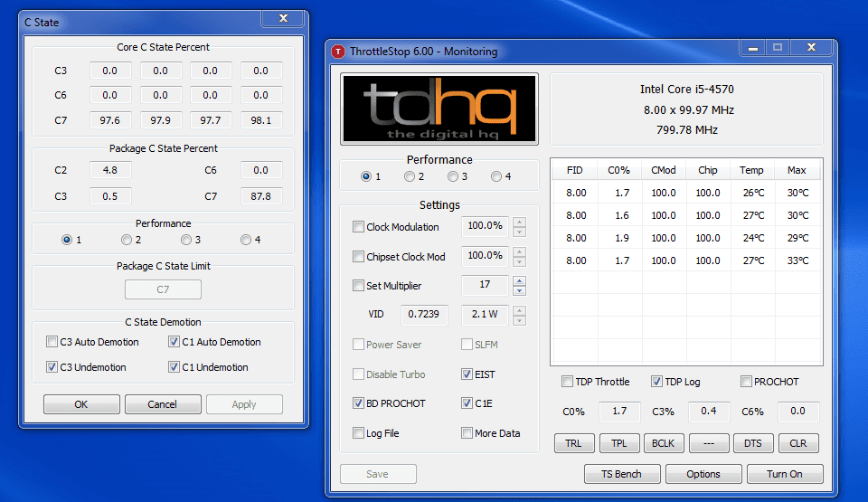Enable the Chipset Clock Mod checkbox
Screen dimensions: 868x502
coord(358,257)
